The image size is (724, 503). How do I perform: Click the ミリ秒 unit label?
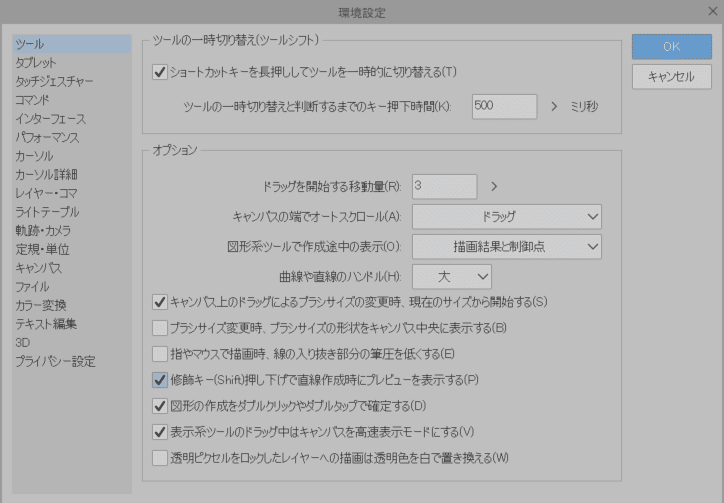point(584,107)
